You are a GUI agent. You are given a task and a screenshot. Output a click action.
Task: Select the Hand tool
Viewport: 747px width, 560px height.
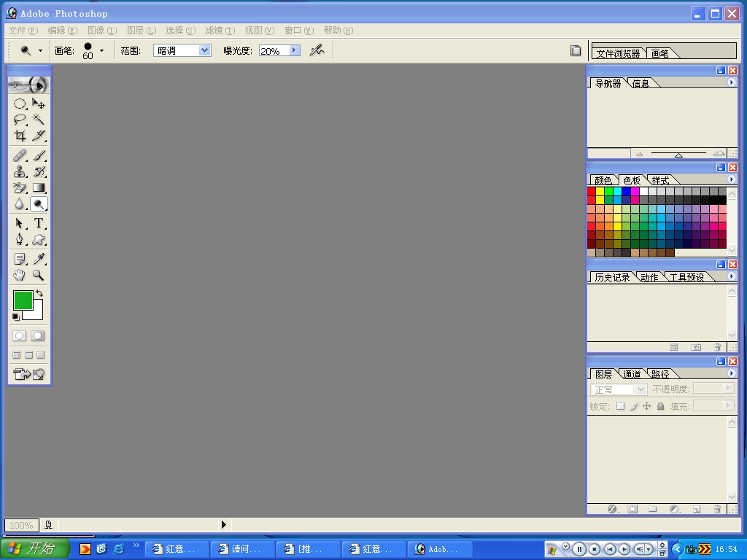[20, 275]
